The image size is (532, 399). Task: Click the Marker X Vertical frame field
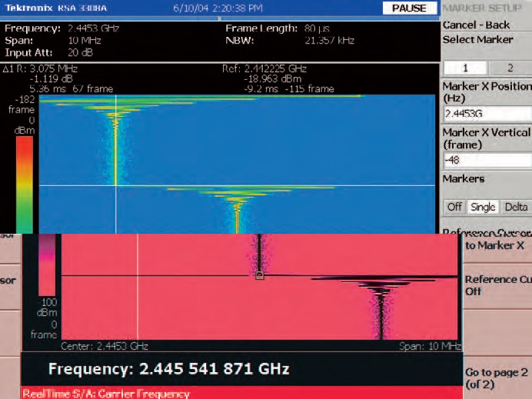pos(487,160)
